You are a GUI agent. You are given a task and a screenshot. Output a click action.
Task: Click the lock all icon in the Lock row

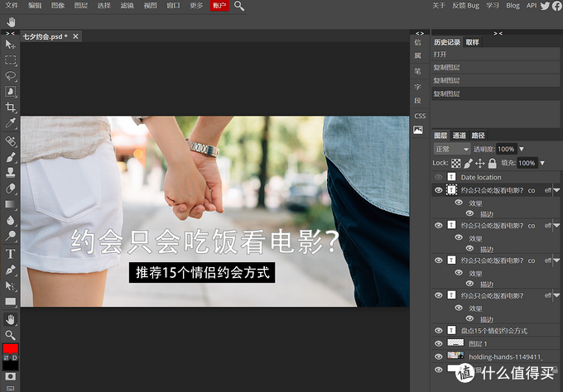click(493, 164)
